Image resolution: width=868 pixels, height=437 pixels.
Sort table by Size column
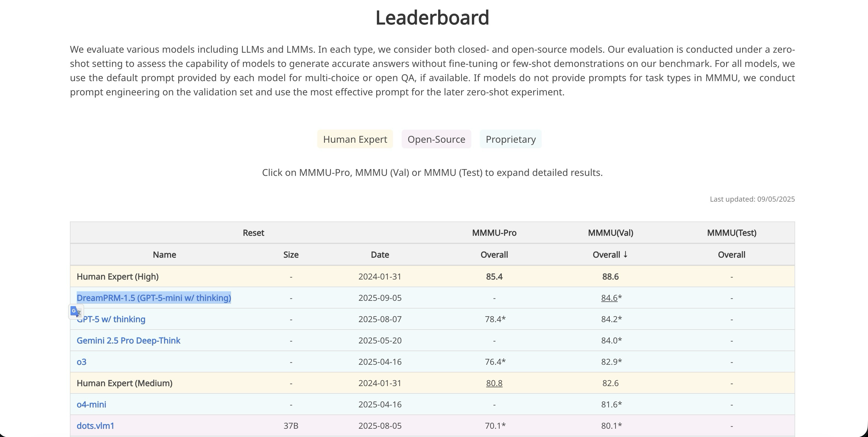pyautogui.click(x=291, y=255)
